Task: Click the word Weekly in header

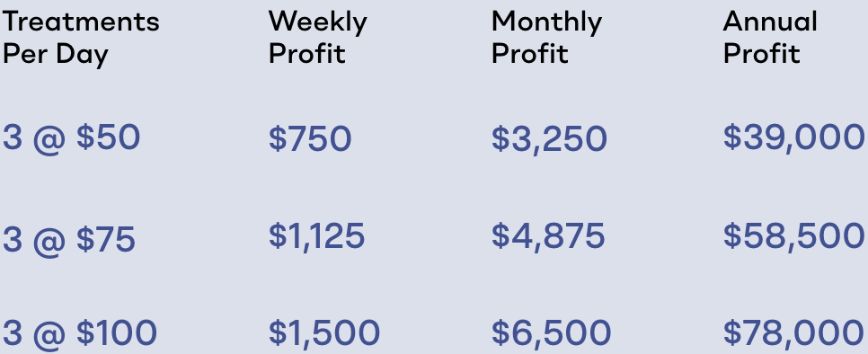Action: (318, 23)
